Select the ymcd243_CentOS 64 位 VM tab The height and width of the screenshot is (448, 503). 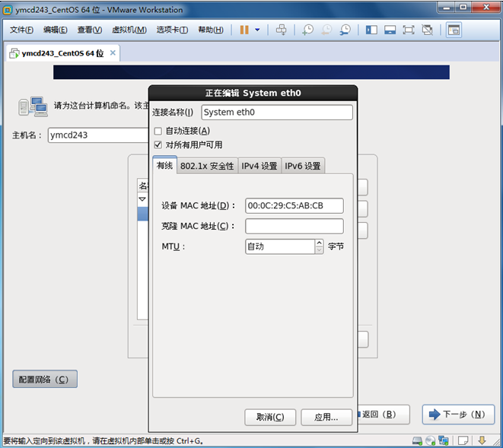63,53
